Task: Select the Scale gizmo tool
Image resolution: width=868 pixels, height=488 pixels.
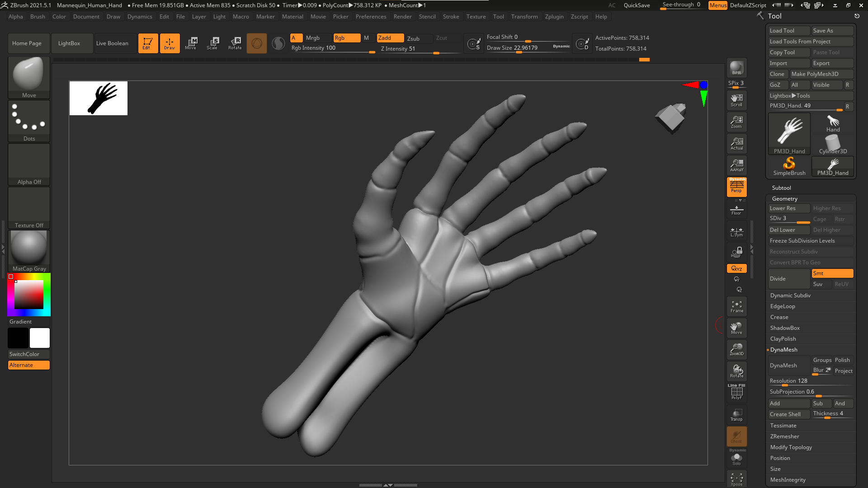Action: tap(212, 43)
